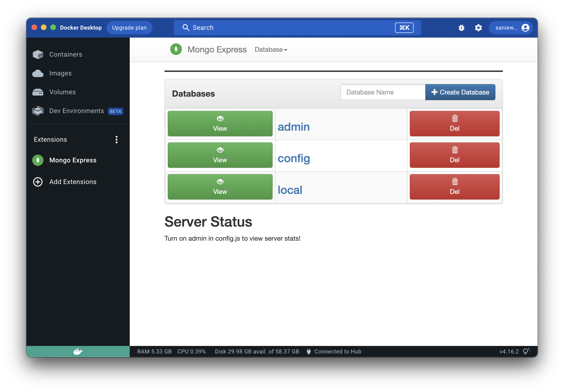The width and height of the screenshot is (564, 392).
Task: Delete the config database
Action: pyautogui.click(x=454, y=155)
